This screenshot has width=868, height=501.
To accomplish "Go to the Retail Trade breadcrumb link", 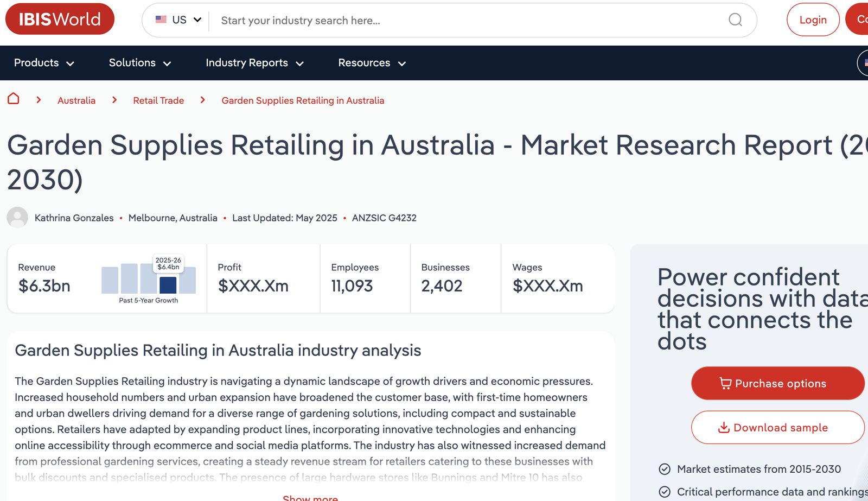I will [x=158, y=100].
